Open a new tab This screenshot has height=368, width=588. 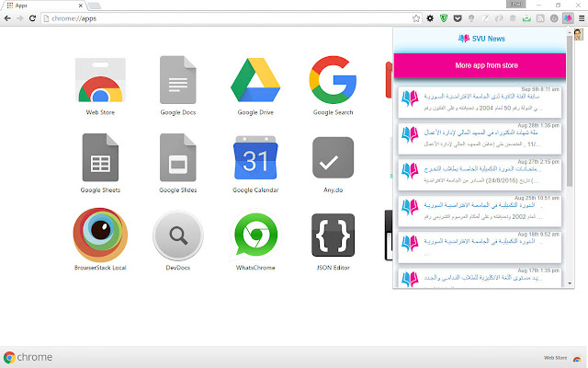tap(95, 6)
